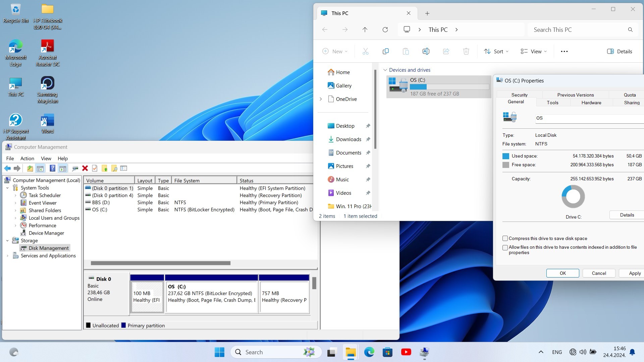Open the Sort dropdown in File Explorer
The image size is (644, 362).
click(x=496, y=51)
